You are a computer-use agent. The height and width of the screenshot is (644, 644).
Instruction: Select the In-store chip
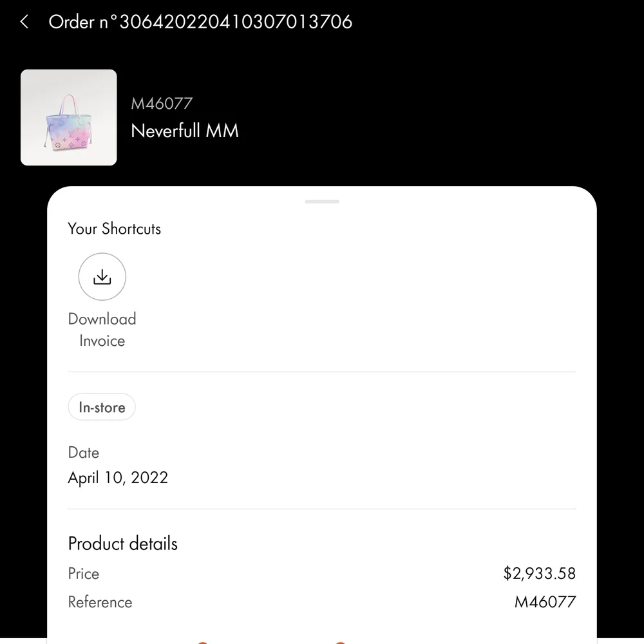click(x=102, y=407)
